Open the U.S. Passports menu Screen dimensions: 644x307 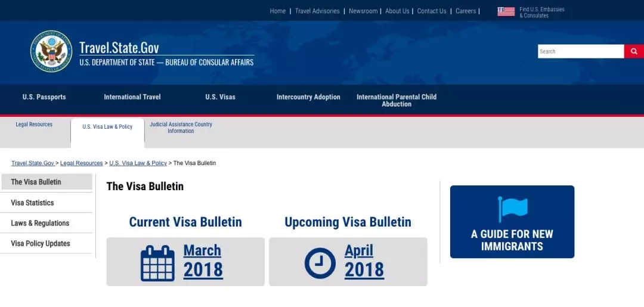(44, 97)
